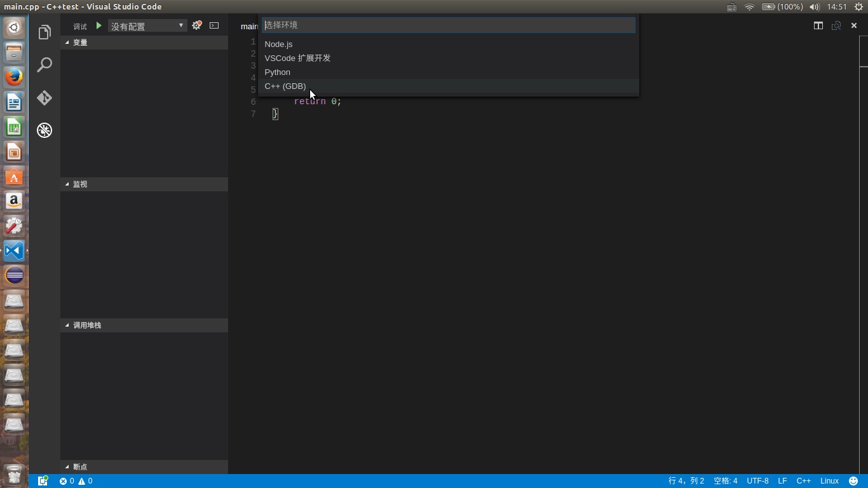This screenshot has height=488, width=868.
Task: Click the Visual Studio Code dock icon
Action: click(14, 250)
